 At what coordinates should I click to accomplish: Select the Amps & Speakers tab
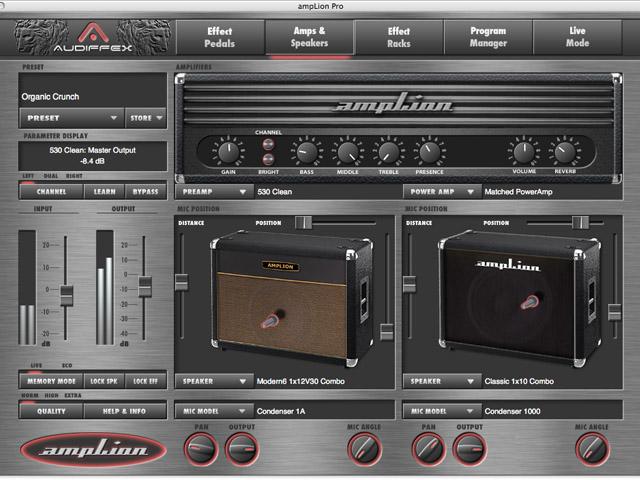(x=309, y=37)
